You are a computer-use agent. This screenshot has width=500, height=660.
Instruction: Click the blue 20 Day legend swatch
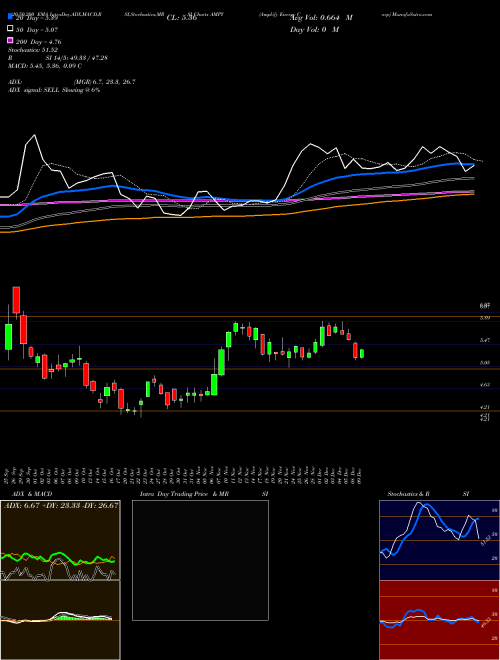[x=10, y=17]
